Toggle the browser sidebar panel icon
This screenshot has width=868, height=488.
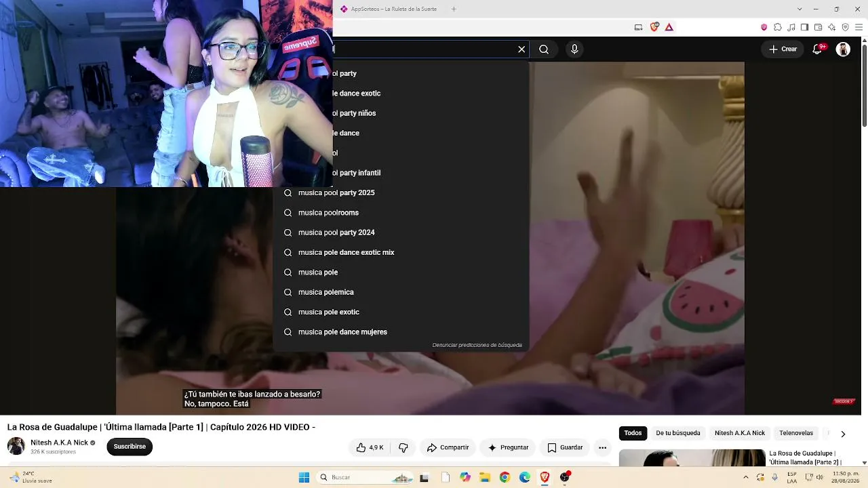804,27
